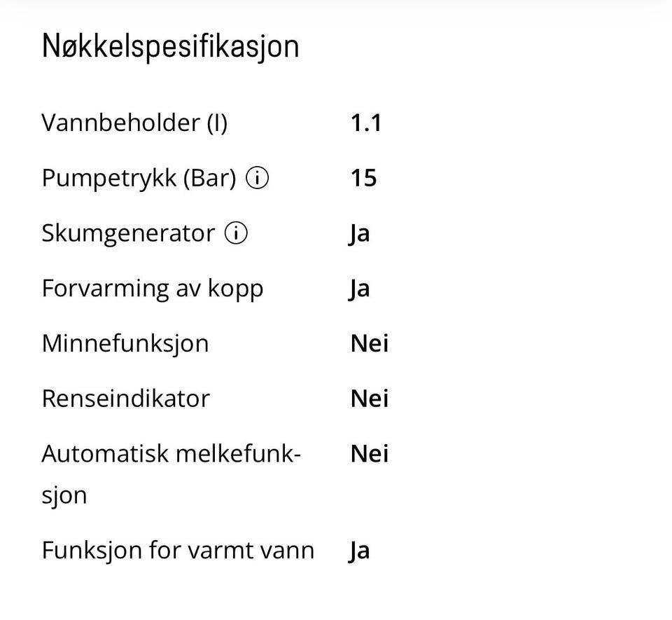Click the Ja value for Funksjon for varmt vann
This screenshot has height=620, width=672.
click(358, 551)
